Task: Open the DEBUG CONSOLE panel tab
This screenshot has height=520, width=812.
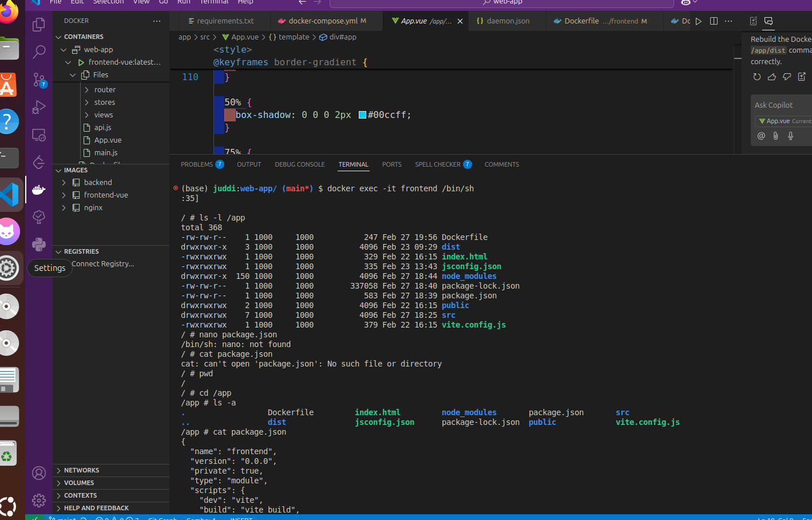Action: click(x=300, y=164)
